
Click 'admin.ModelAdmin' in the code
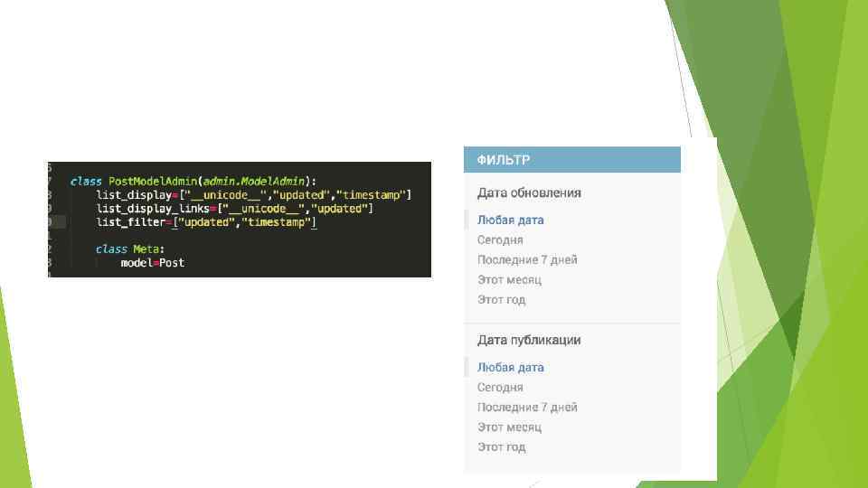[253, 182]
